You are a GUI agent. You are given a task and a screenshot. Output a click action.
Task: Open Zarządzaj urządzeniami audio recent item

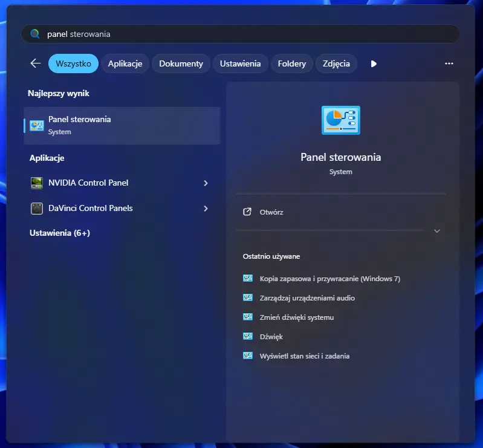tap(307, 298)
